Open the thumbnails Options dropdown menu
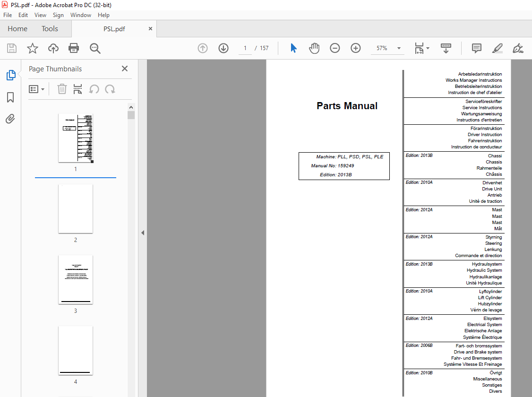This screenshot has height=397, width=532. (37, 89)
